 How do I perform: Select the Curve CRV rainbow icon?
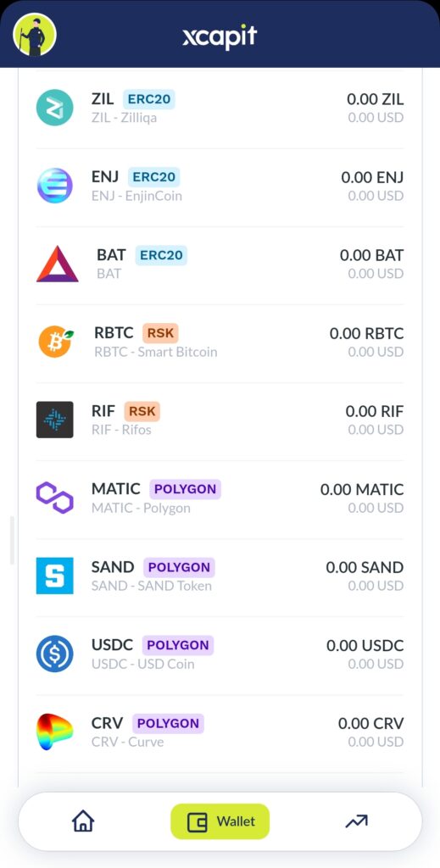55,732
